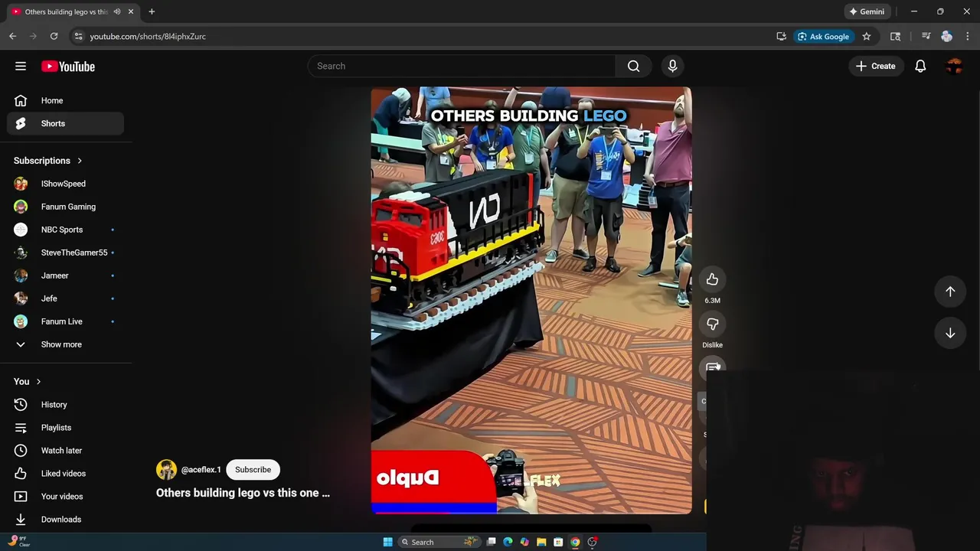Click the Others building lego title text
The image size is (980, 551).
point(243,493)
